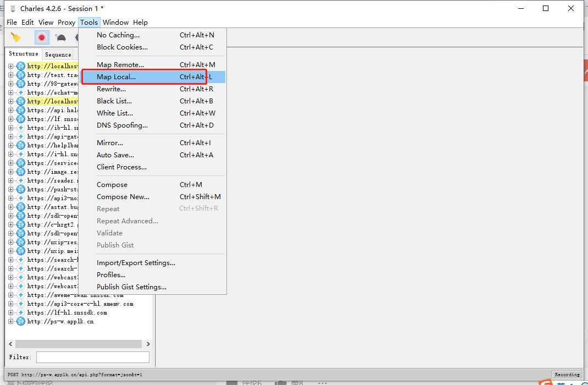Open DNS Spoofing... entry
Viewport: 588px width, 385px height.
point(153,125)
